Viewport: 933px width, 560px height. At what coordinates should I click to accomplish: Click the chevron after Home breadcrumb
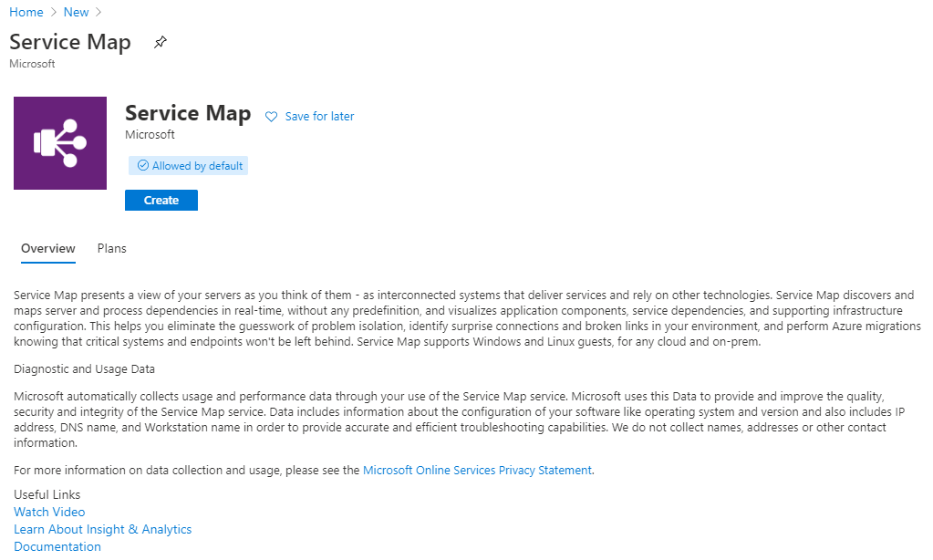(x=54, y=12)
